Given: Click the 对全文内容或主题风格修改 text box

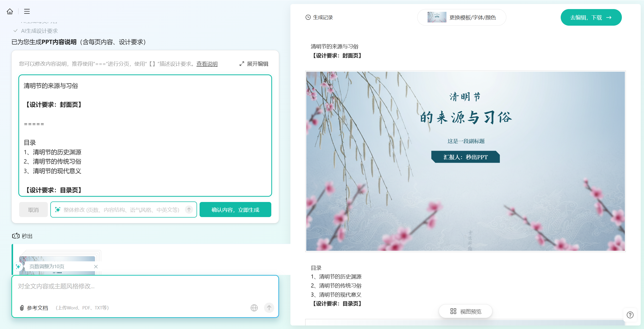Looking at the screenshot, I should 145,287.
